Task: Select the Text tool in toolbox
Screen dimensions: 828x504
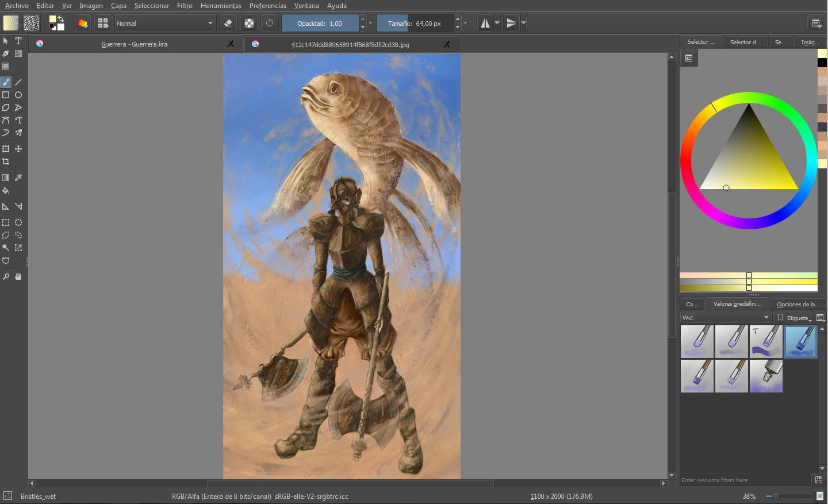Action: point(18,41)
